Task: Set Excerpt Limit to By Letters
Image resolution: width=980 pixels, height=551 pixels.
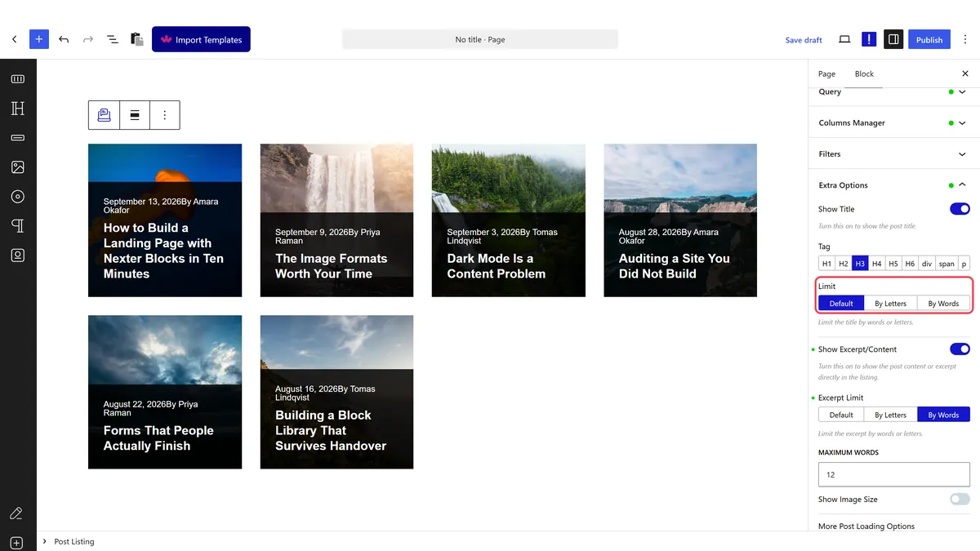Action: (890, 415)
